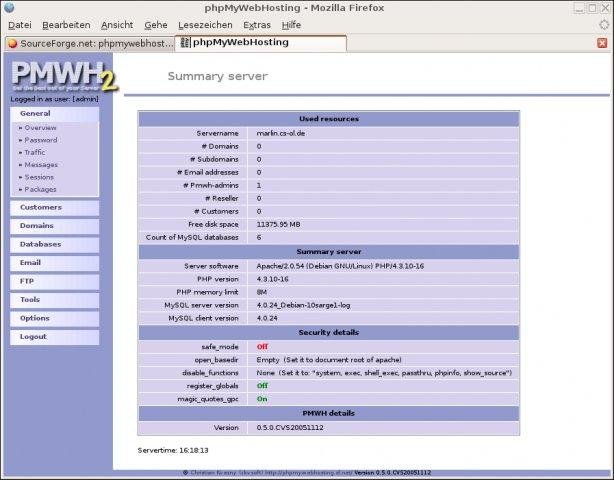Click the Servertime 16:18:13 text
This screenshot has height=480, width=614.
pyautogui.click(x=173, y=450)
